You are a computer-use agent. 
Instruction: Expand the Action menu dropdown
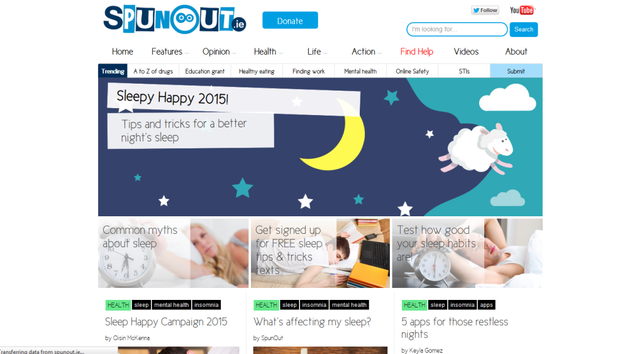[367, 52]
